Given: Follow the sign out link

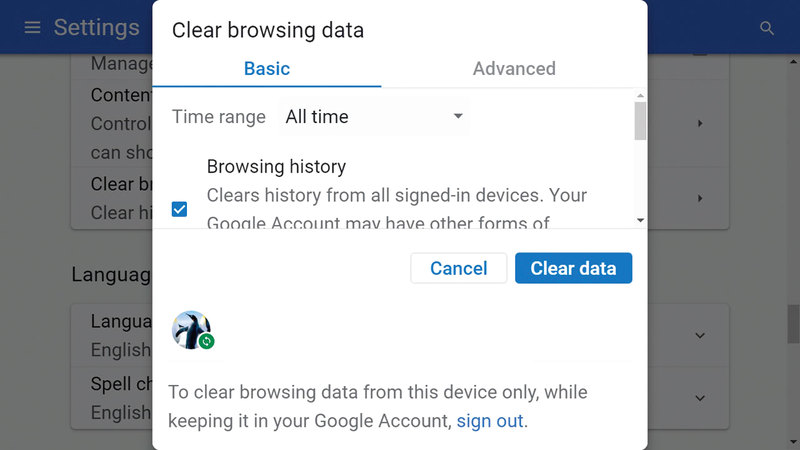Looking at the screenshot, I should click(x=490, y=421).
